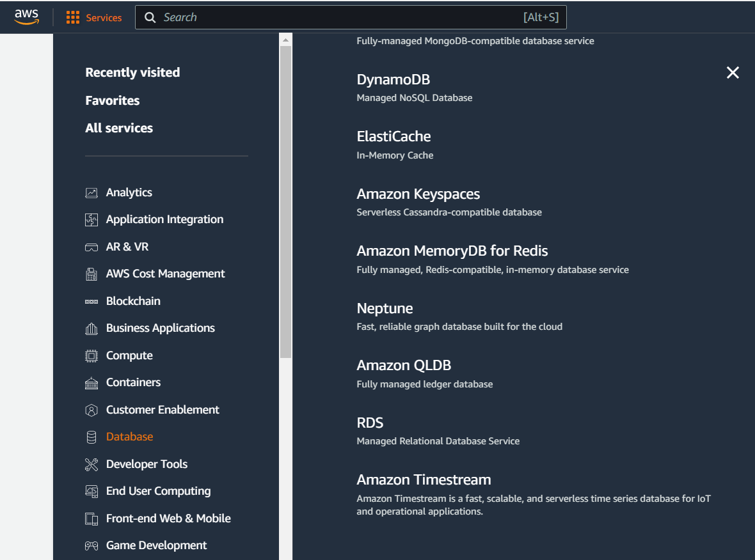This screenshot has height=560, width=755.
Task: Click the AWS logo home icon
Action: 26,17
